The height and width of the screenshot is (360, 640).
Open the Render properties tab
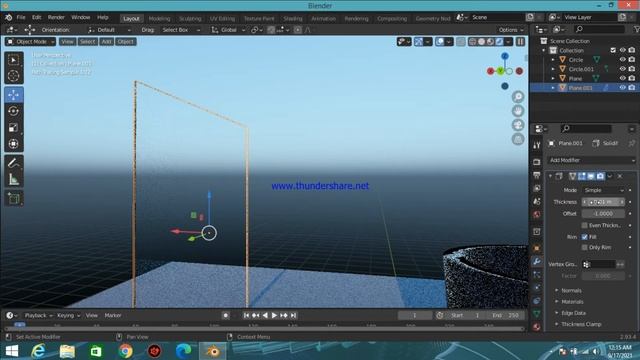pyautogui.click(x=537, y=162)
